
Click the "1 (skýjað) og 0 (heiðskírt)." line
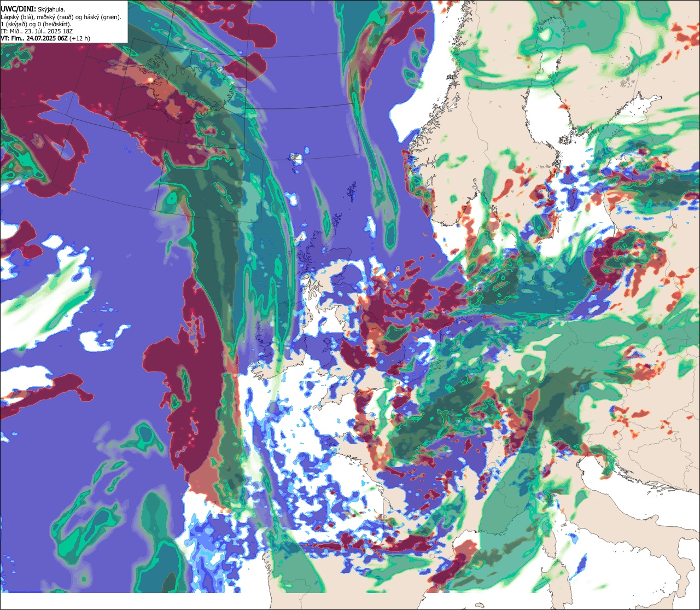[36, 24]
